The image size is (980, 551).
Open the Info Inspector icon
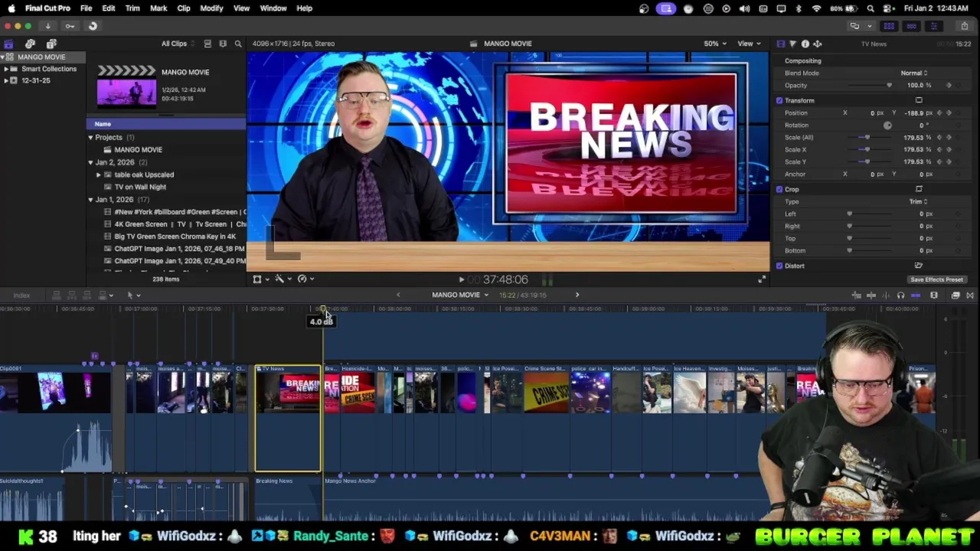click(x=805, y=44)
